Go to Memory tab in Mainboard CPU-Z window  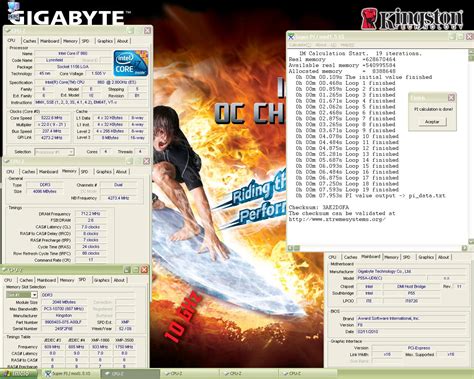pyautogui.click(x=391, y=257)
